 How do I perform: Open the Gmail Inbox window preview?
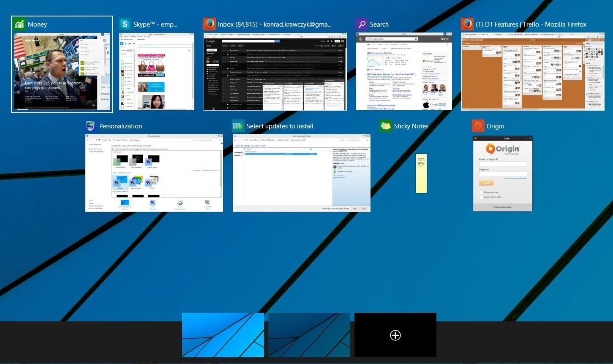[275, 72]
